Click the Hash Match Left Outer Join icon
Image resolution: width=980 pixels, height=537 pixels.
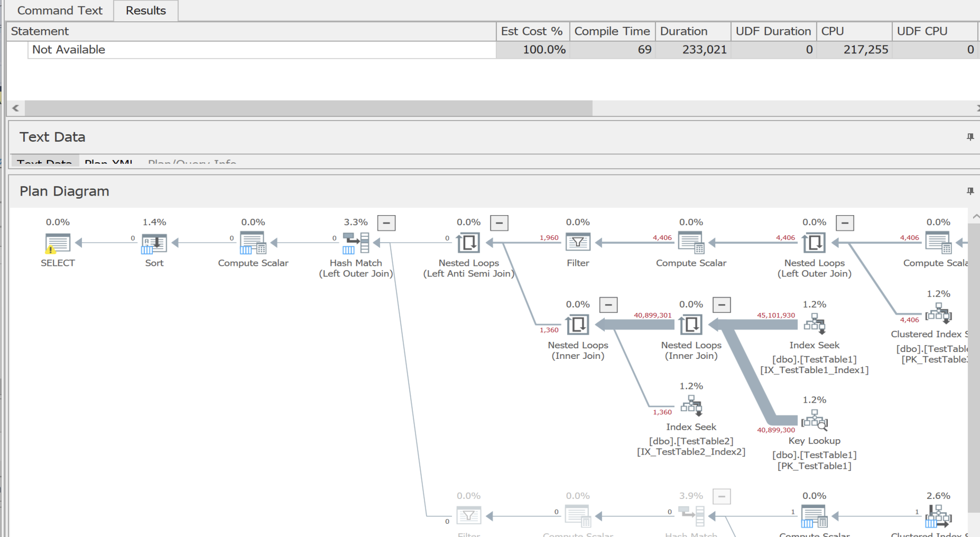(x=356, y=243)
